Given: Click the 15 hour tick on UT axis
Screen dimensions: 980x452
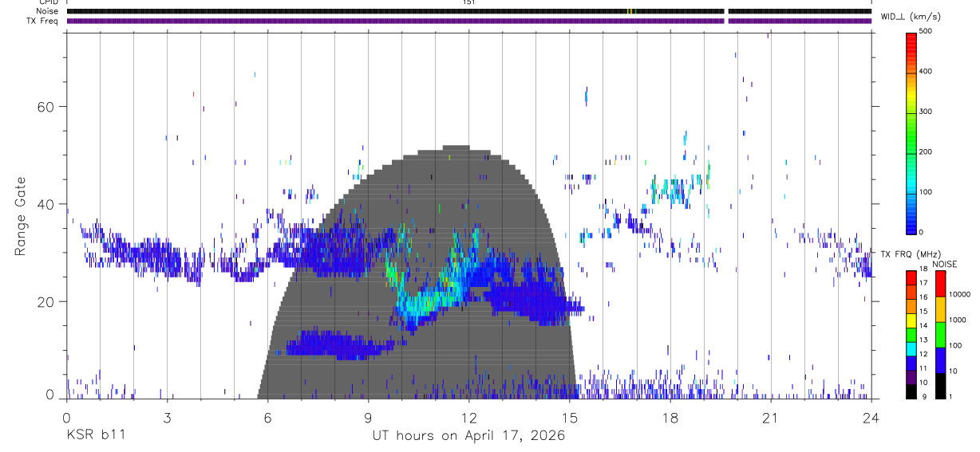Looking at the screenshot, I should point(569,417).
